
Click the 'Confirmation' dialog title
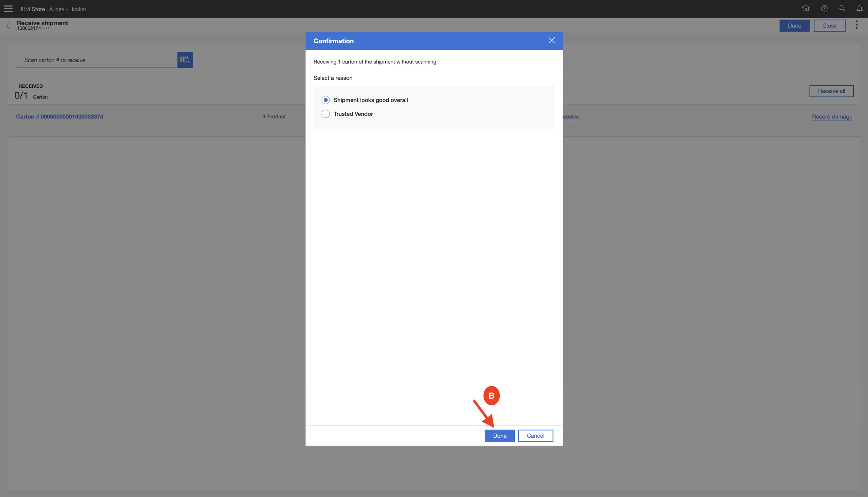pos(334,41)
